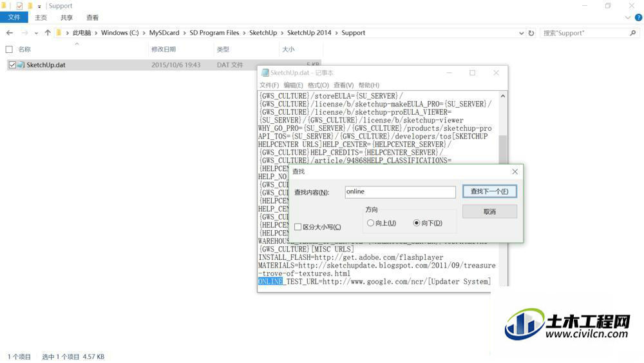Image resolution: width=644 pixels, height=363 pixels.
Task: Sort by 名称 column header
Action: point(24,50)
